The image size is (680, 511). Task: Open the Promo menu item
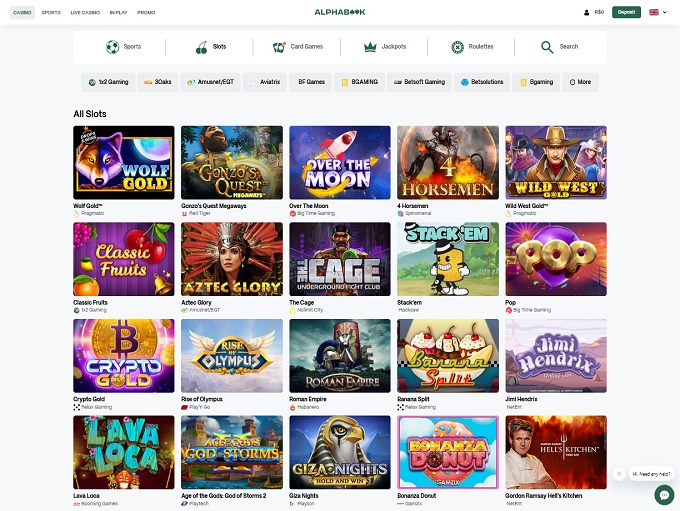[x=146, y=12]
